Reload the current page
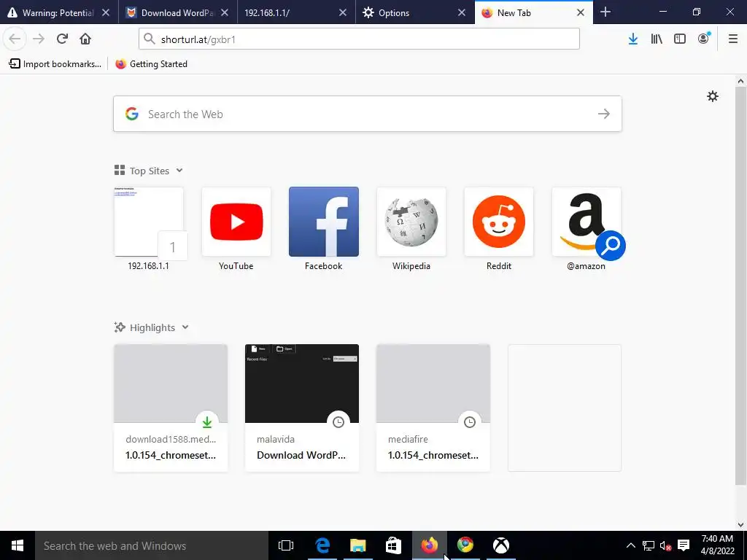Viewport: 747px width, 560px height. (x=62, y=39)
